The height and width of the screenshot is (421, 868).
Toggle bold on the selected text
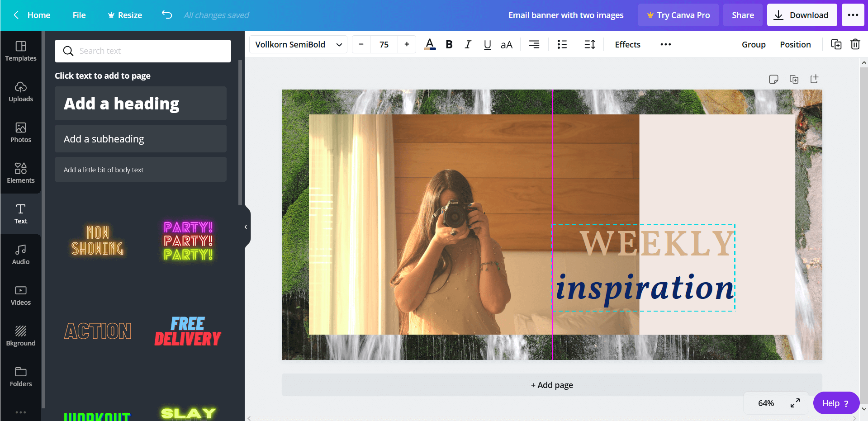pos(449,44)
